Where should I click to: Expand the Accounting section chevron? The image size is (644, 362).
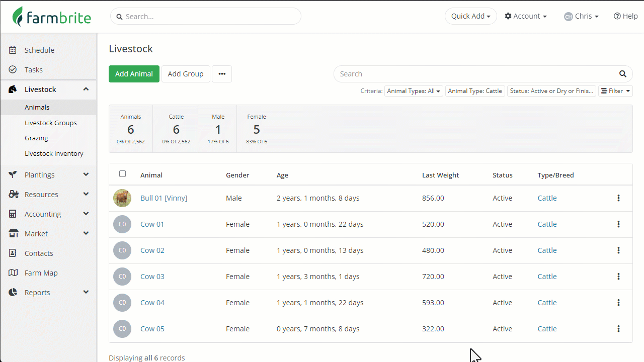tap(86, 214)
